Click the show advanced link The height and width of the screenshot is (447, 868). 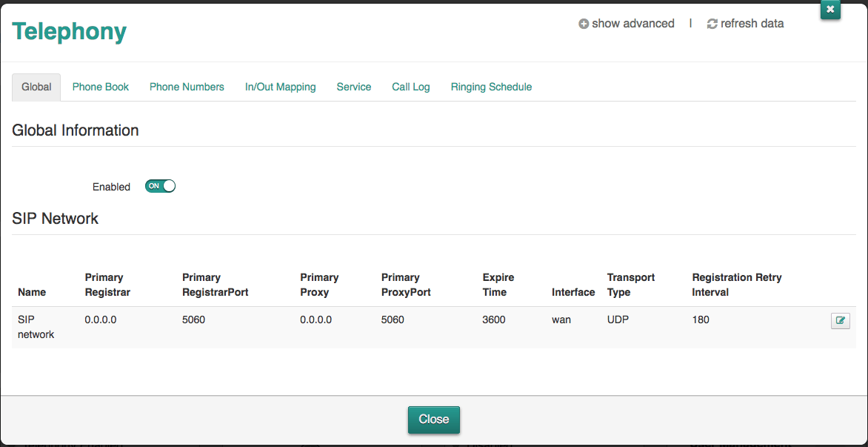point(627,24)
